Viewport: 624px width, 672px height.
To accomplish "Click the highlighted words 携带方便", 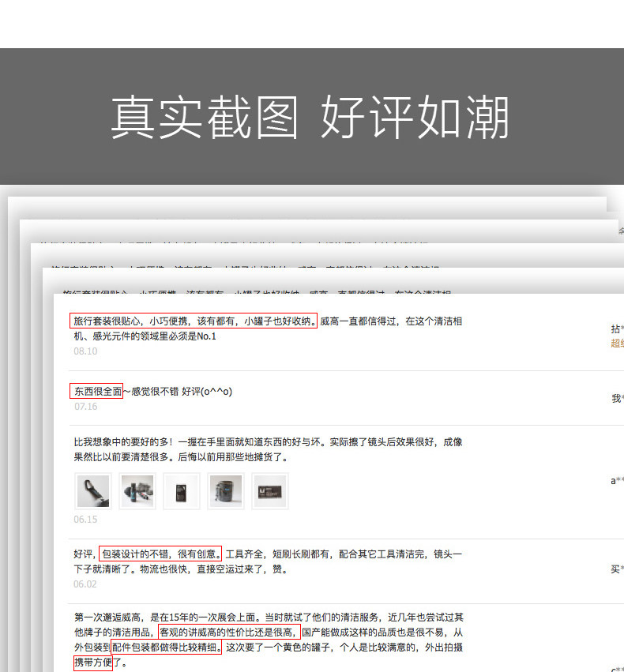I will [x=93, y=663].
